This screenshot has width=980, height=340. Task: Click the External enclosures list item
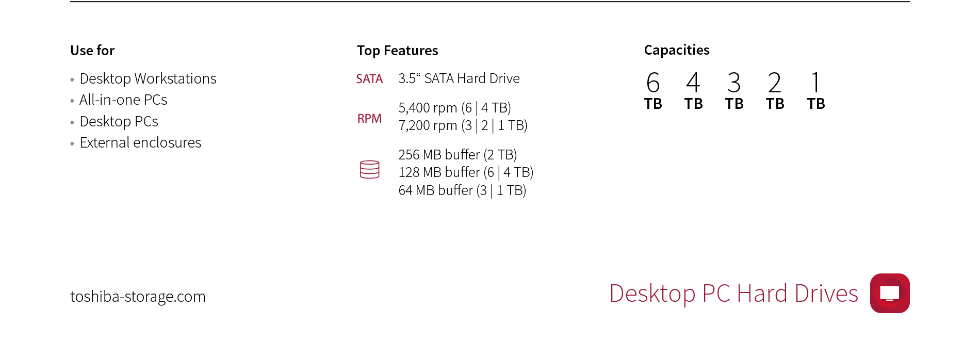point(140,143)
